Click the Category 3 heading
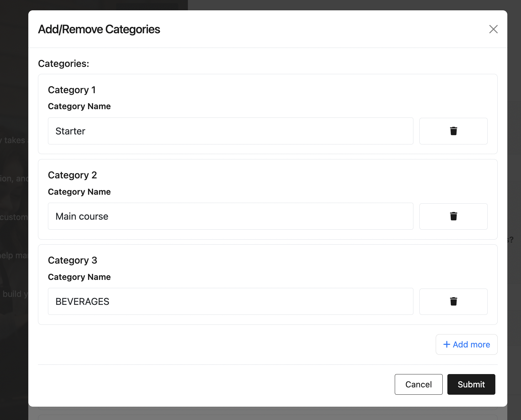This screenshot has height=420, width=521. coord(72,260)
